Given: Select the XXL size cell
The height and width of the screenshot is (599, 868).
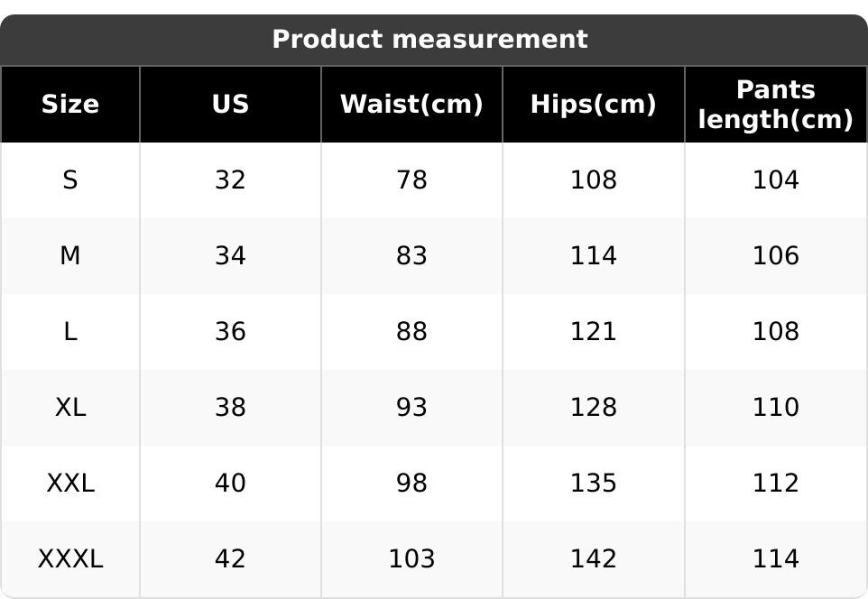Looking at the screenshot, I should pos(70,484).
